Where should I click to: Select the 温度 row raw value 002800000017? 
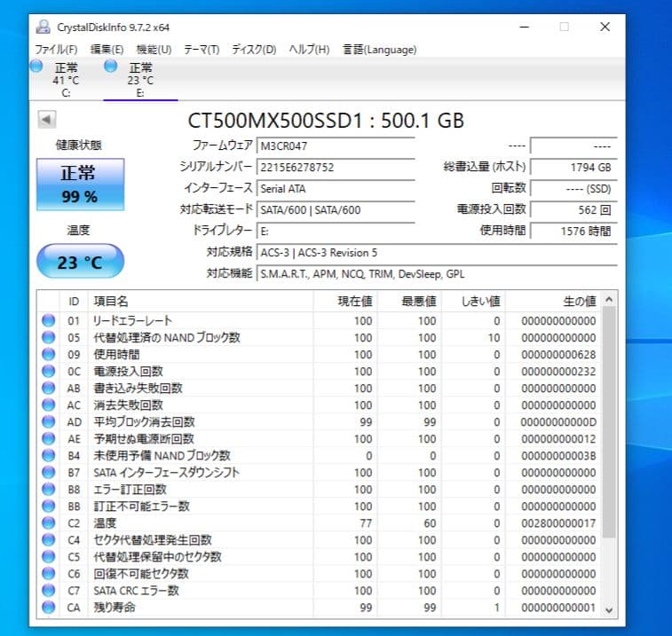pyautogui.click(x=558, y=523)
